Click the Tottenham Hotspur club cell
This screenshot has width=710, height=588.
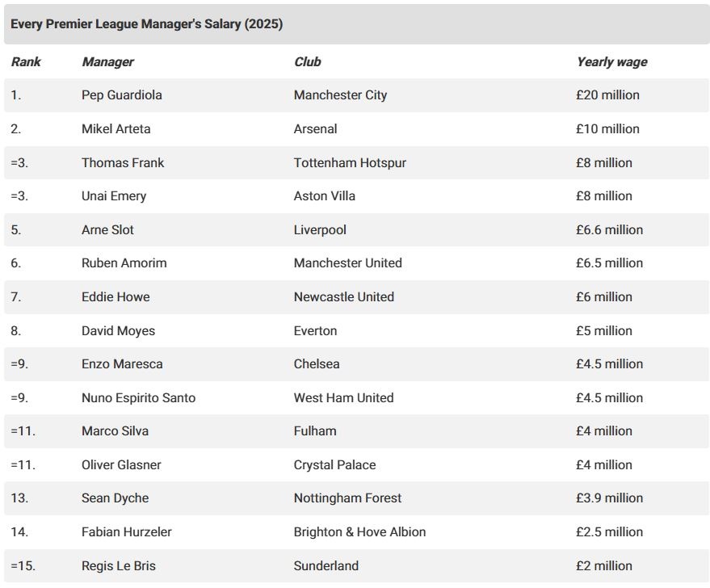point(350,163)
